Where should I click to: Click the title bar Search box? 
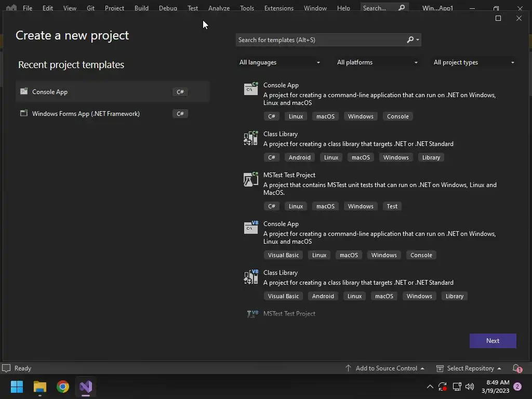tap(384, 7)
